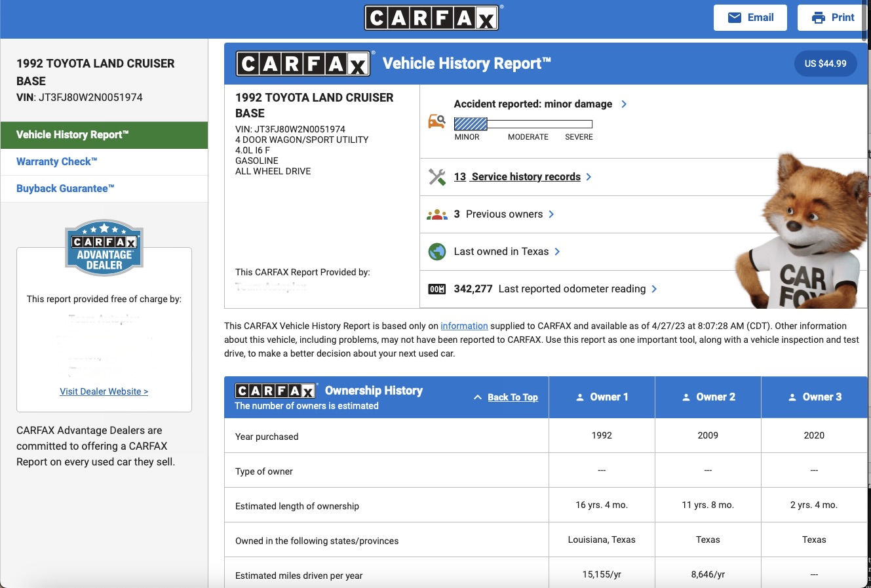Open the information hyperlink in disclaimer

point(464,326)
